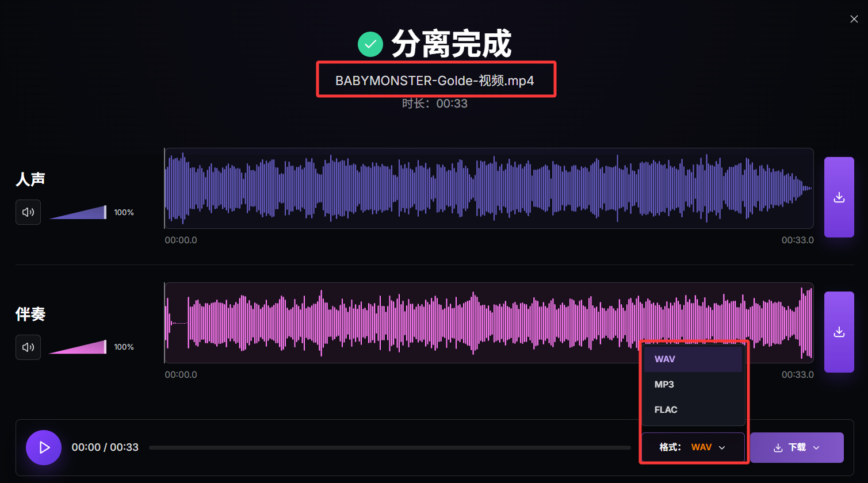This screenshot has height=483, width=868.
Task: Mute the 人声 vocal track speaker icon
Action: [28, 212]
